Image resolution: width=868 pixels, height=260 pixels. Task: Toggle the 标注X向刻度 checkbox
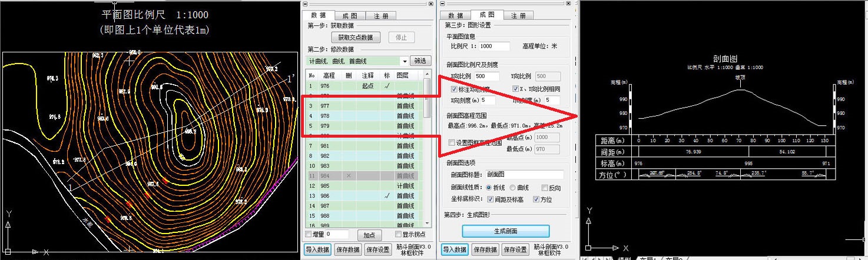pos(454,89)
